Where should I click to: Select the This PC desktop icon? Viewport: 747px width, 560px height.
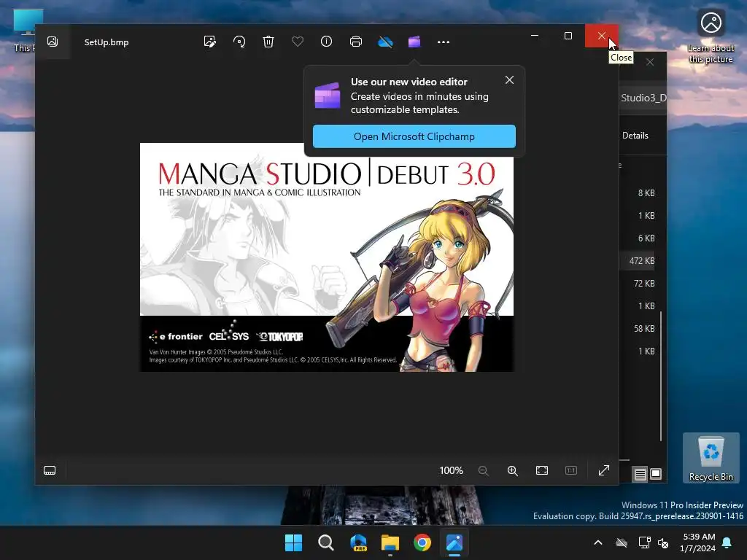coord(23,31)
